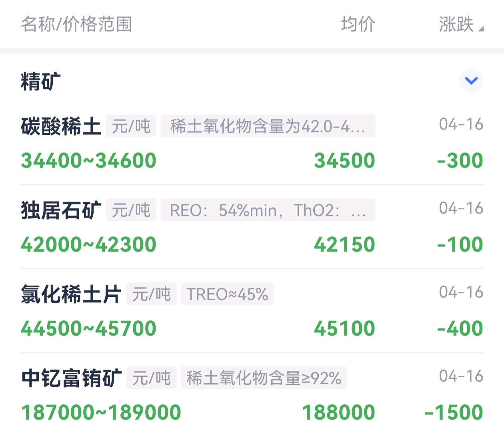The height and width of the screenshot is (428, 504).
Task: Sort by the 涨跌 column header
Action: click(460, 24)
